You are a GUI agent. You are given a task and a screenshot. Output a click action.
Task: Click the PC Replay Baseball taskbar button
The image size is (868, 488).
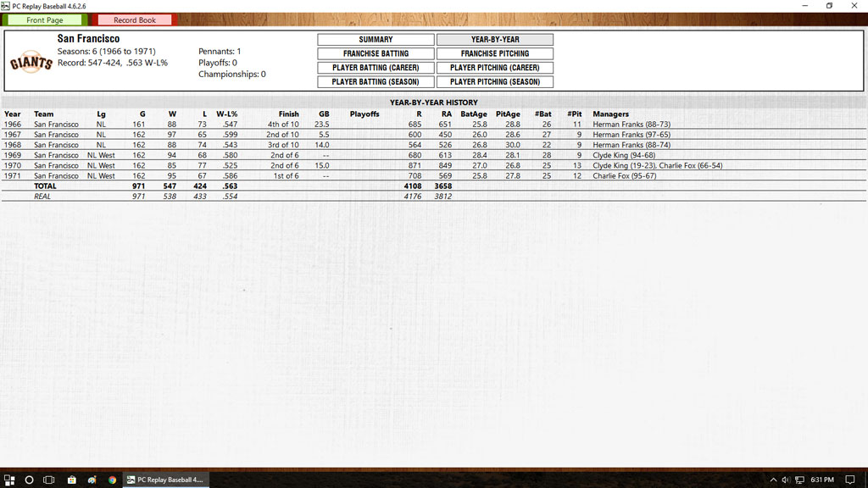(165, 480)
